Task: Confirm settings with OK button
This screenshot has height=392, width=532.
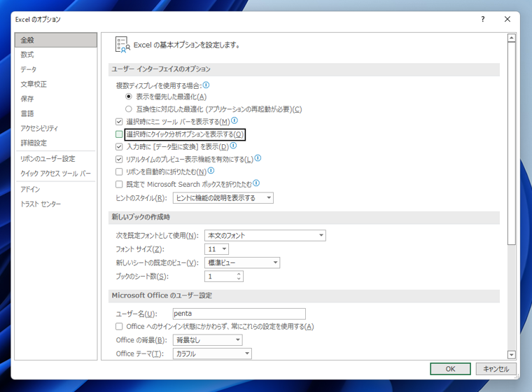Action: point(450,369)
